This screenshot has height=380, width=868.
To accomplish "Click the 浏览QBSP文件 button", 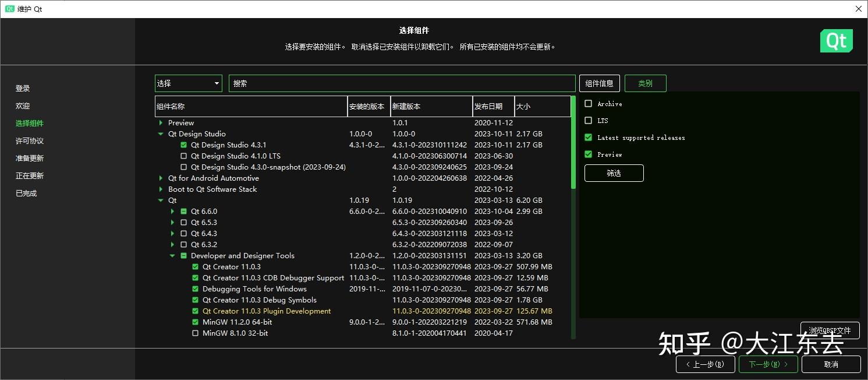I will (830, 330).
